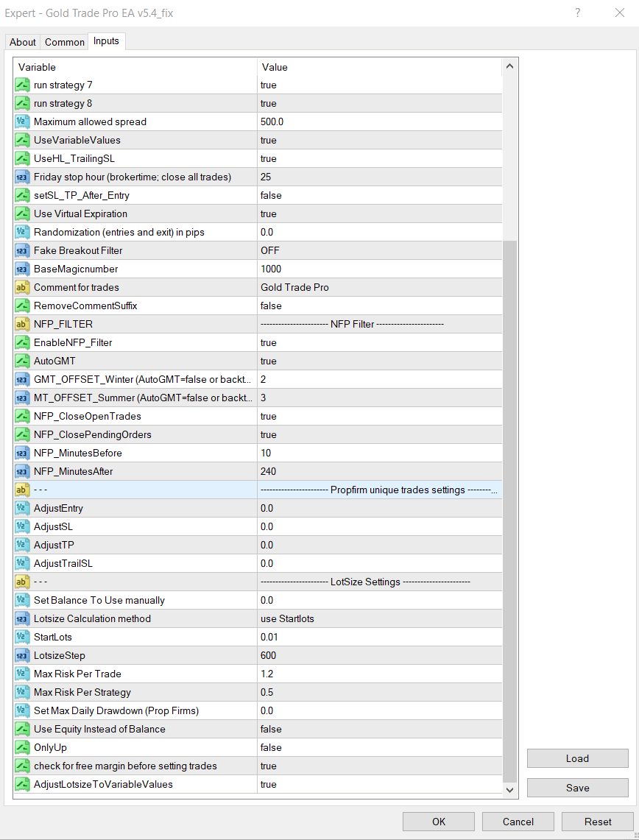Image resolution: width=639 pixels, height=840 pixels.
Task: Click the icon next to setSL_TP_After_Entry
Action: [x=22, y=195]
